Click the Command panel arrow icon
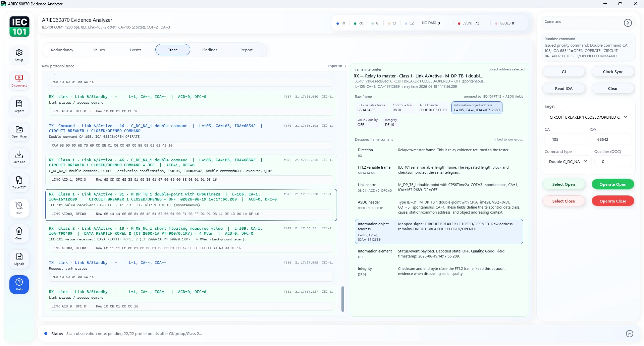The height and width of the screenshot is (346, 644). 628,23
